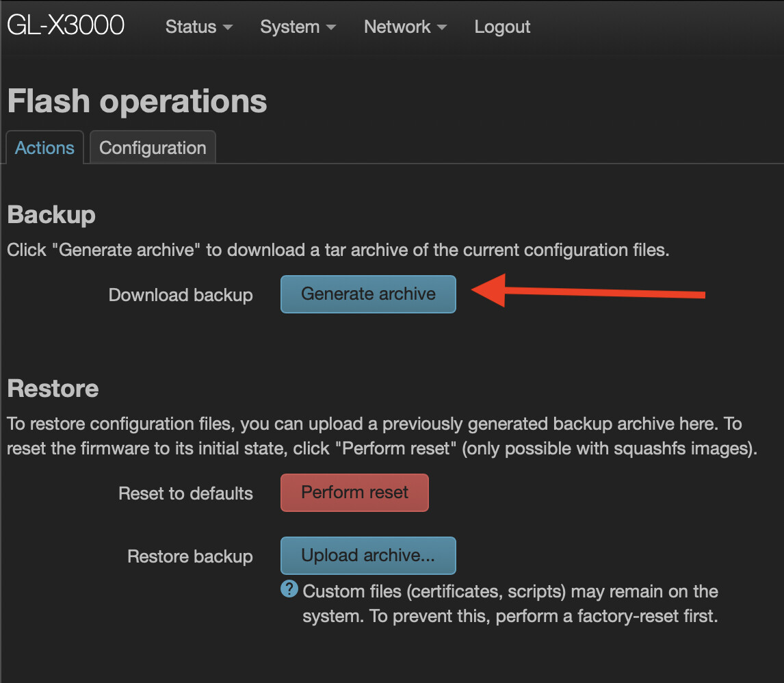This screenshot has width=784, height=683.
Task: Log out using the Logout link
Action: tap(502, 27)
